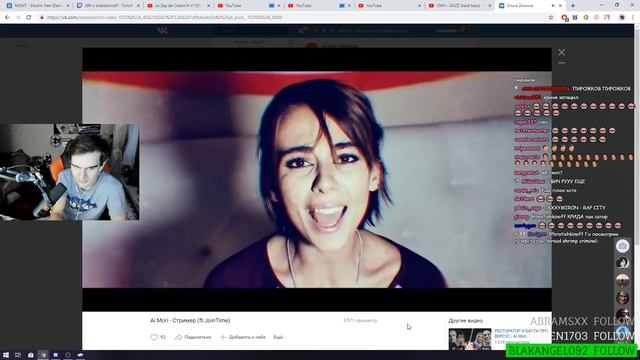The image size is (640, 360).
Task: Open РЕСТОРАТОР И БАГГА video thumbnail
Action: pos(470,339)
